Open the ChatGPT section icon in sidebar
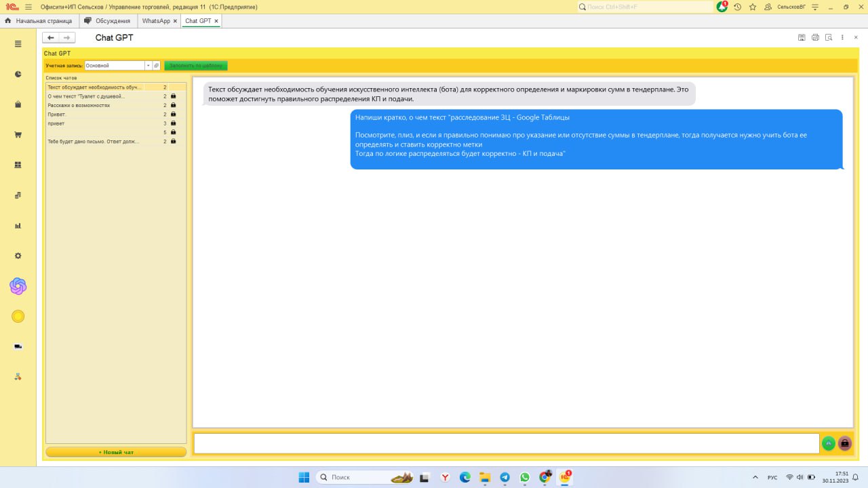The width and height of the screenshot is (868, 488). [x=18, y=286]
